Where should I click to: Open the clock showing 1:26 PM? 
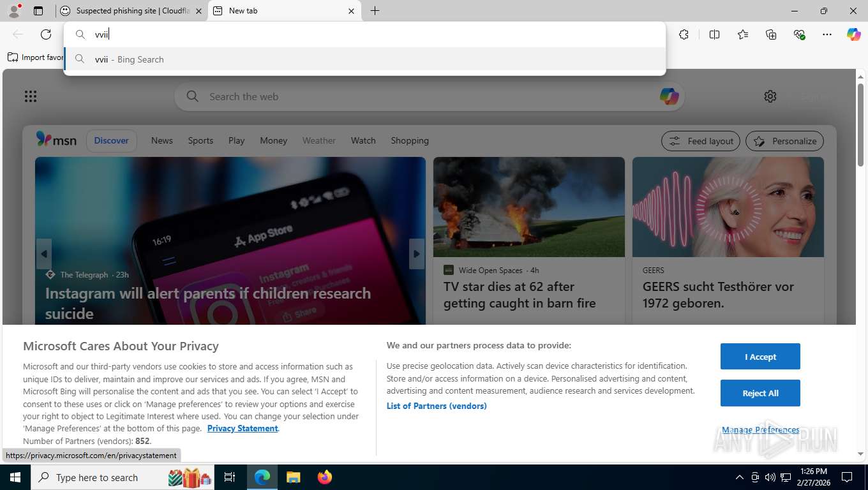click(813, 477)
